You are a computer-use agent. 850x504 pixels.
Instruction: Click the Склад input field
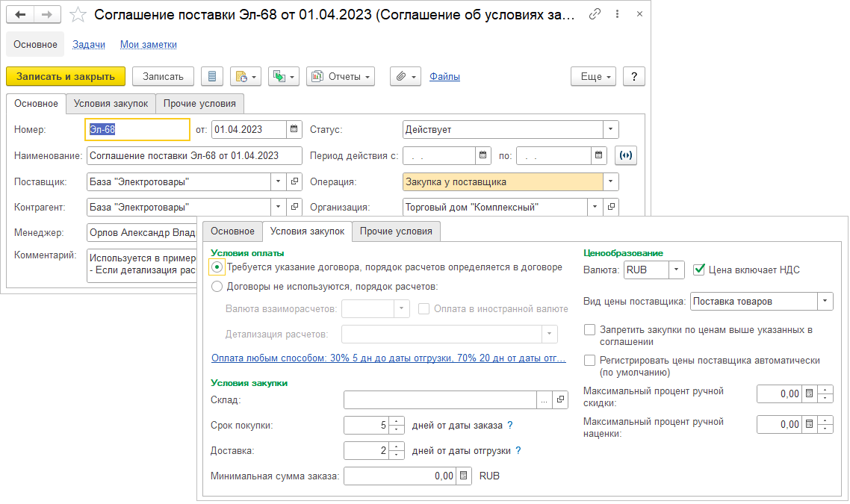(x=440, y=400)
